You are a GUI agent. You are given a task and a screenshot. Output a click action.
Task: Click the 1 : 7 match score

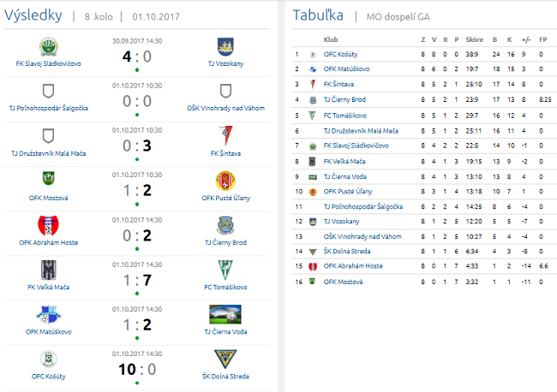coord(137,280)
